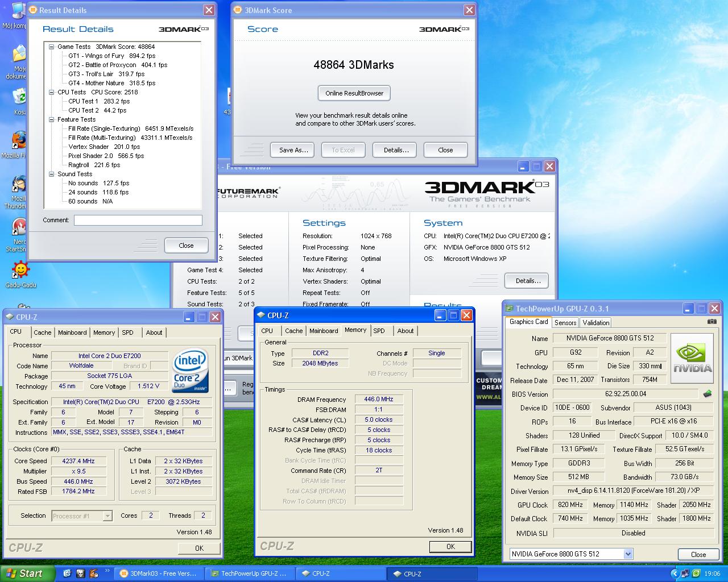
Task: Switch to SPD tab in left CPU-Z
Action: [x=128, y=332]
